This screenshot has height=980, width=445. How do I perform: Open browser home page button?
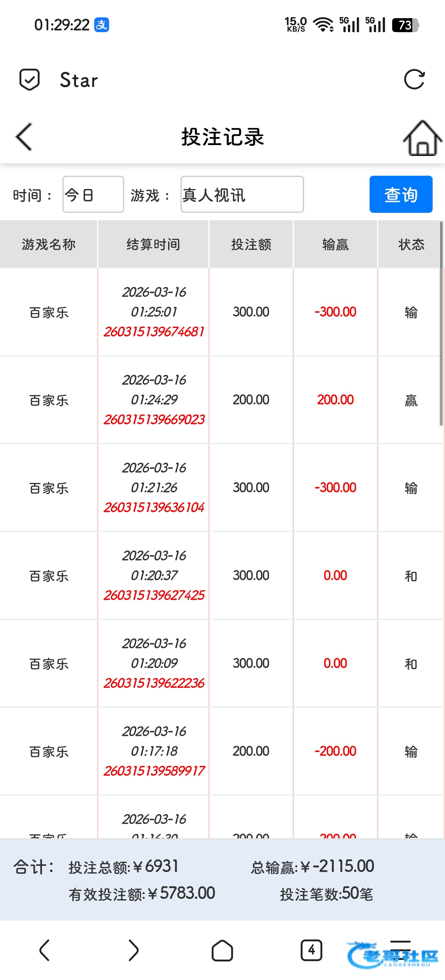pyautogui.click(x=222, y=950)
